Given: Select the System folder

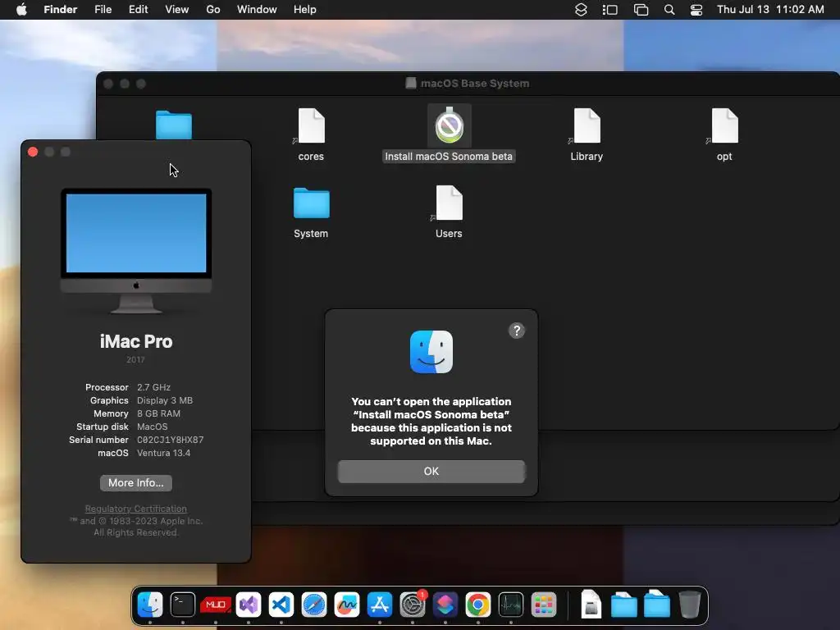Looking at the screenshot, I should click(311, 212).
